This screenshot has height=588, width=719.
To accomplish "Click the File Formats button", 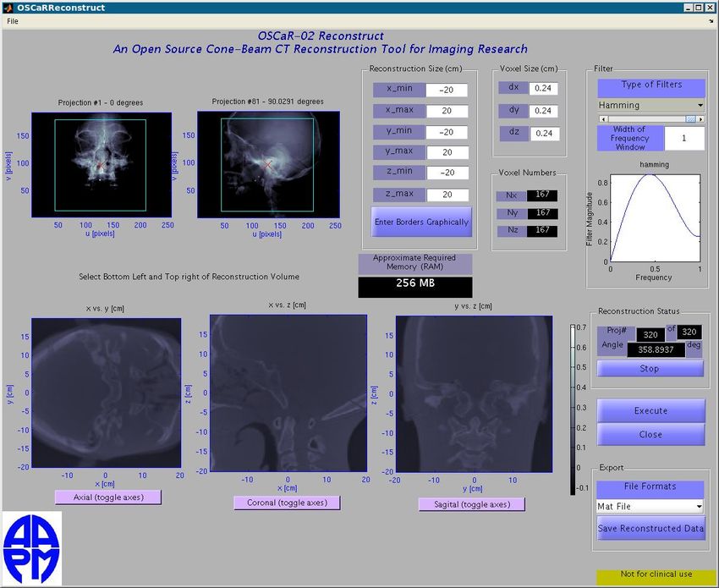I will (x=651, y=488).
